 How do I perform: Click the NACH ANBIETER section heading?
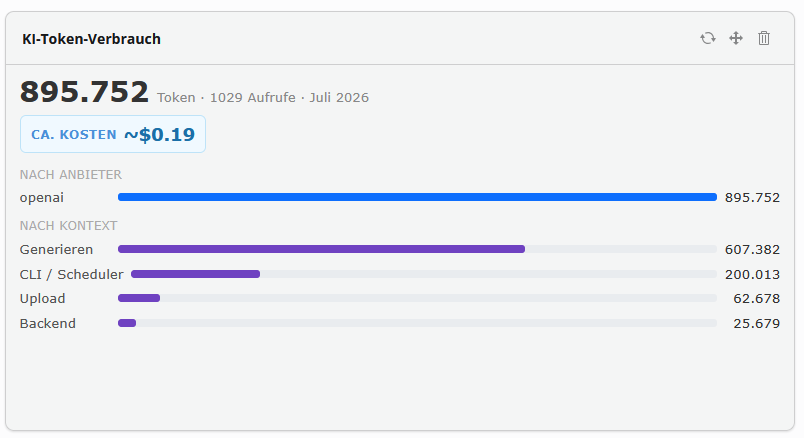(71, 174)
